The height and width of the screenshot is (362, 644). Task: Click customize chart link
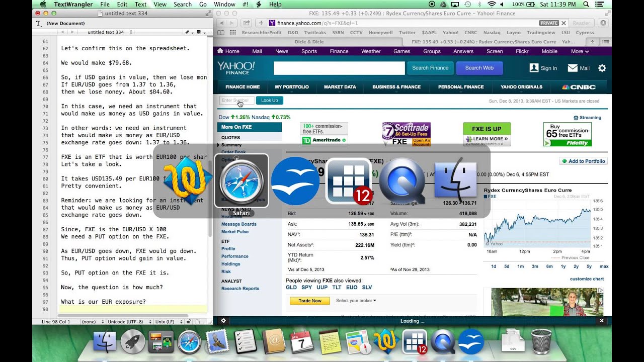pos(587,279)
